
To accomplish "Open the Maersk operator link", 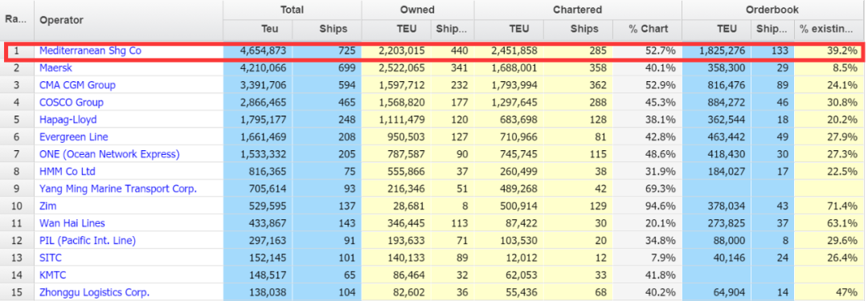I will click(56, 68).
